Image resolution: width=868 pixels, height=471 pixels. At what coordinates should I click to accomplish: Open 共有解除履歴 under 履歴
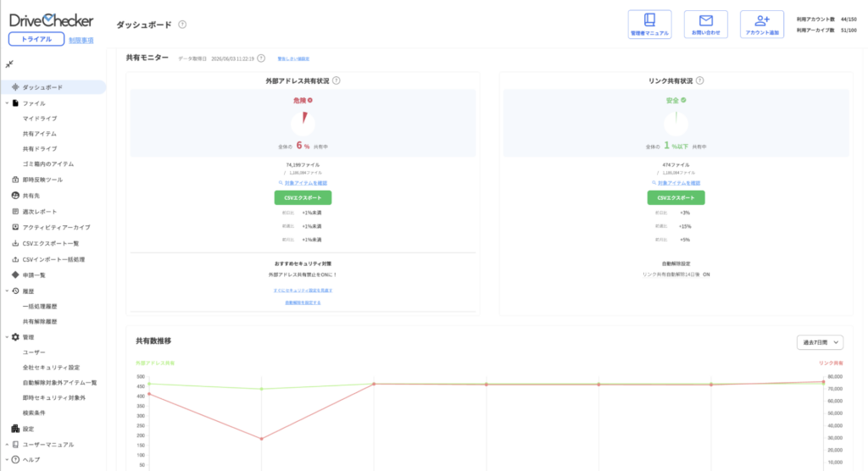tap(40, 322)
